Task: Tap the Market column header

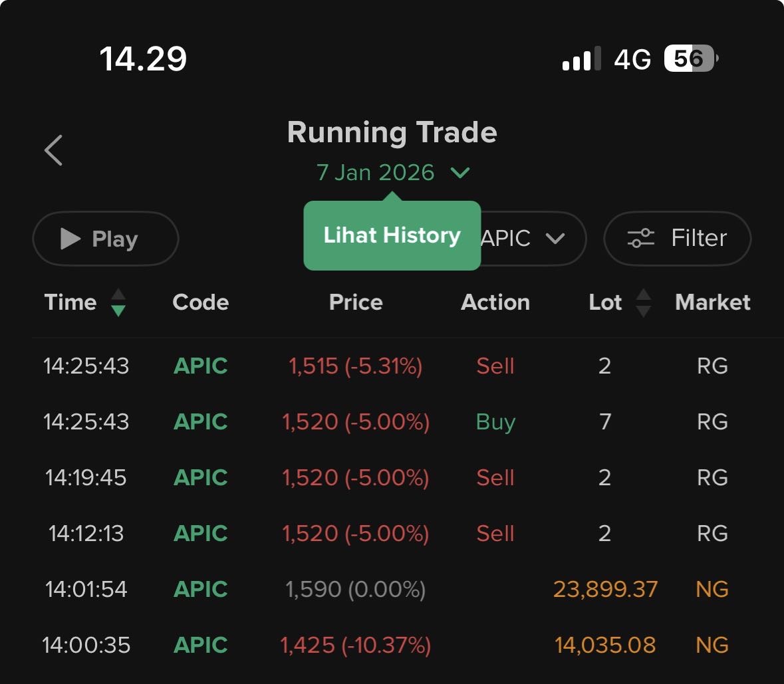Action: click(x=712, y=302)
